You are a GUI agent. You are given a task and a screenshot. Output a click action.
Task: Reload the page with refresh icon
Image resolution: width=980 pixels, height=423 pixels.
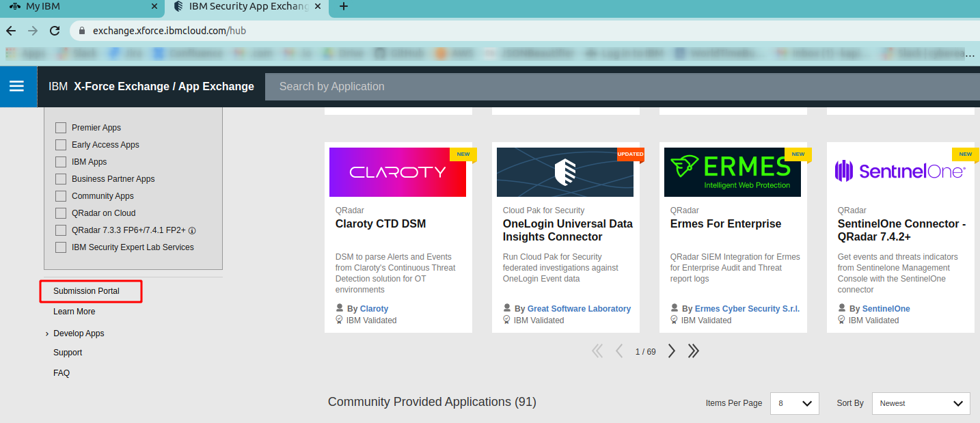click(55, 31)
